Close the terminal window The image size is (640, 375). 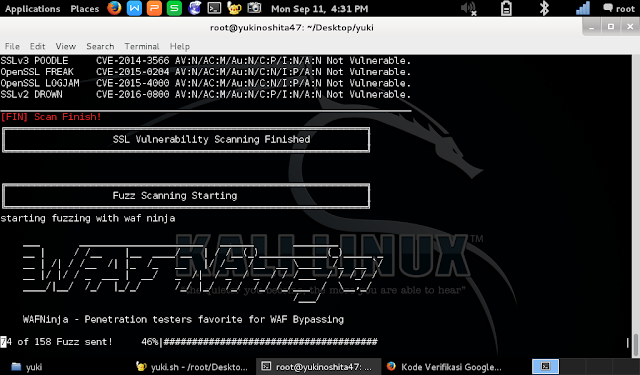click(630, 27)
